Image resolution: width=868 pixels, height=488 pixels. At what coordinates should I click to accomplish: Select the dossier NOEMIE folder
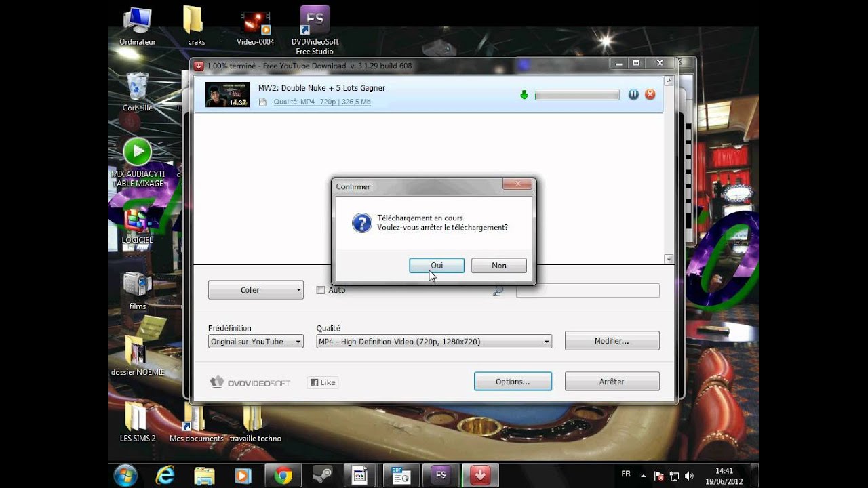[138, 356]
